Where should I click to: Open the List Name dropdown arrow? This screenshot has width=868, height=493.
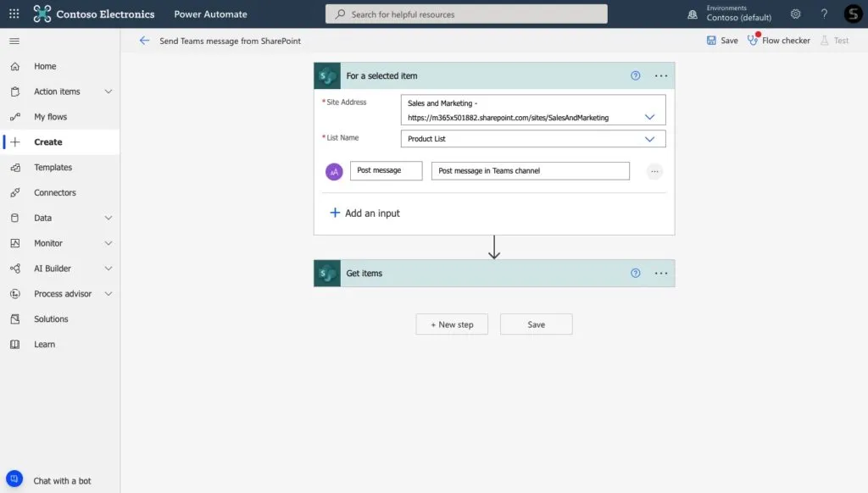[x=650, y=139]
